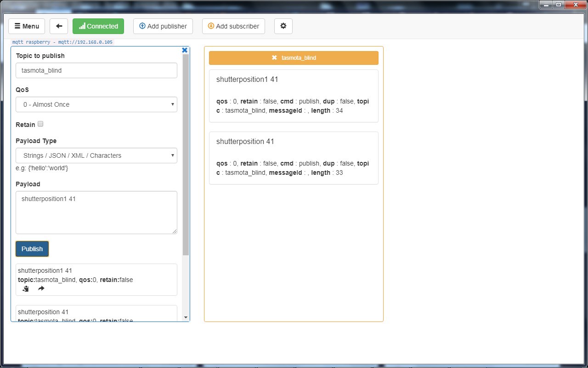Click the publisher panel scrollbar down arrow
Screen dimensions: 588x368
pos(186,317)
